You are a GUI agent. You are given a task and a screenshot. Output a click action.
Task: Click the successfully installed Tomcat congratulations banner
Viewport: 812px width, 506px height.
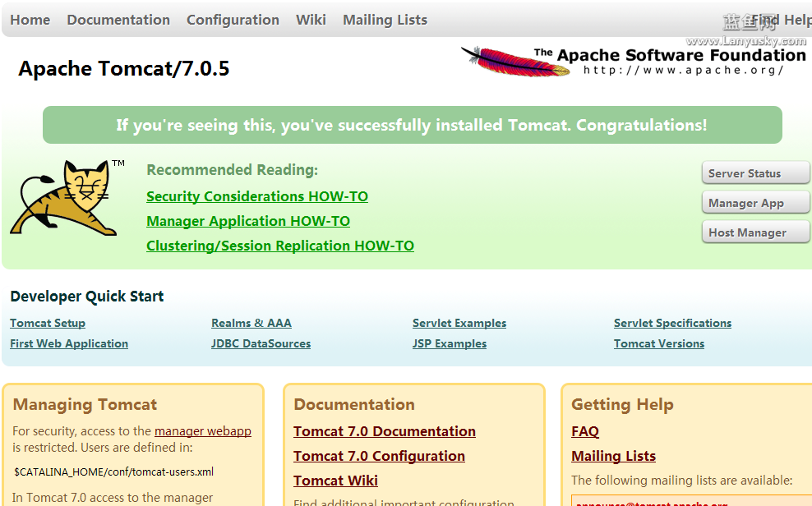click(413, 125)
